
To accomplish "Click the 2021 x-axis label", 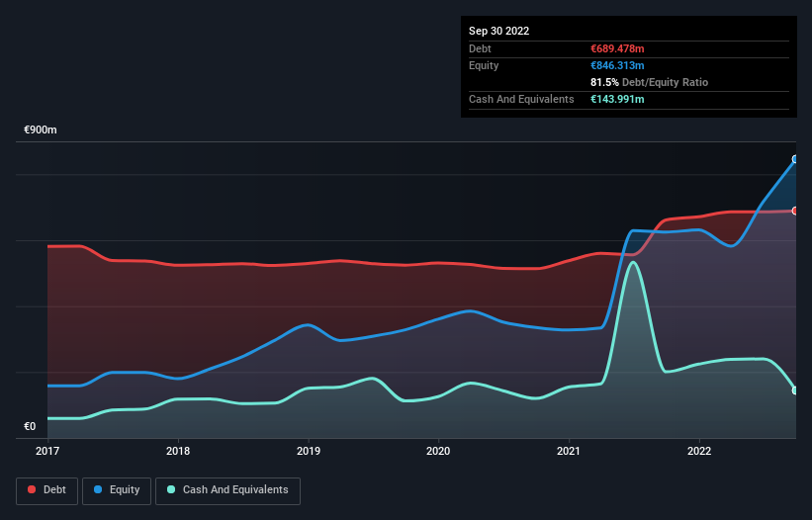I will (x=569, y=451).
